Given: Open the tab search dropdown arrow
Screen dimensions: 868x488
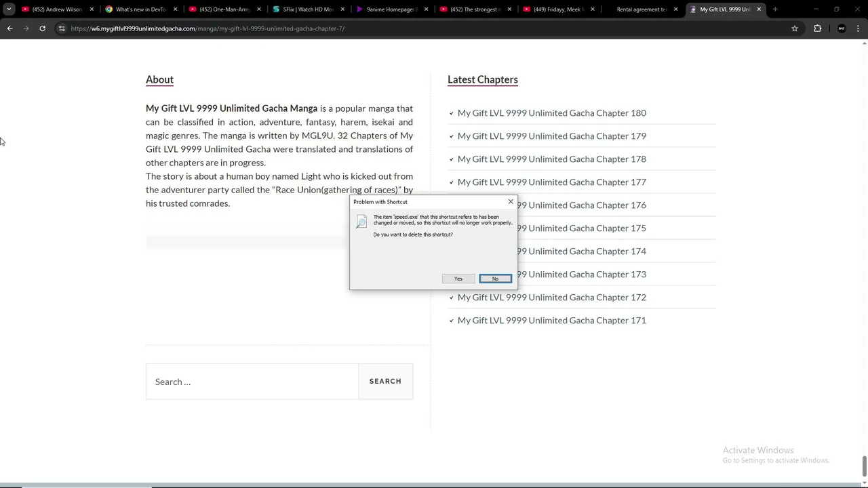Looking at the screenshot, I should point(9,9).
